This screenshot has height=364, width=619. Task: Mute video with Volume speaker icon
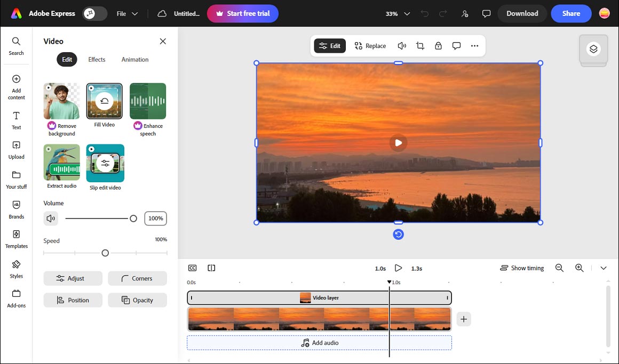(x=51, y=219)
